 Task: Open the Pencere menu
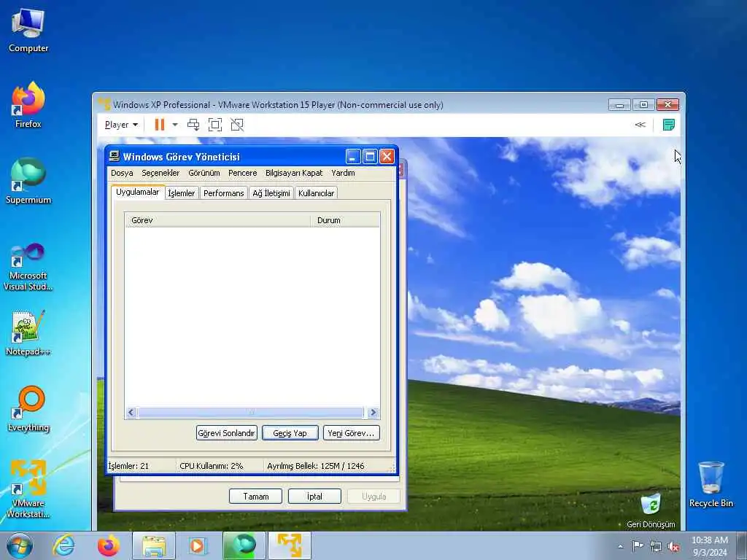tap(242, 173)
